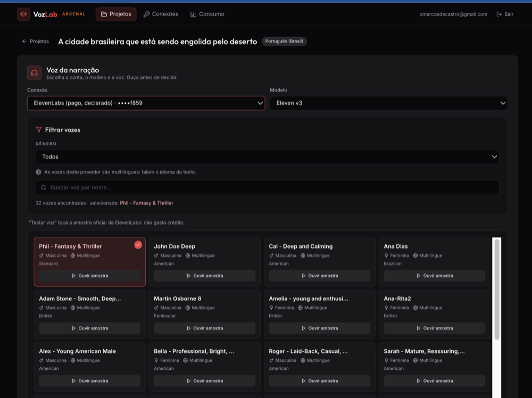The height and width of the screenshot is (398, 532).
Task: Sign out using the Sair link
Action: click(x=505, y=14)
